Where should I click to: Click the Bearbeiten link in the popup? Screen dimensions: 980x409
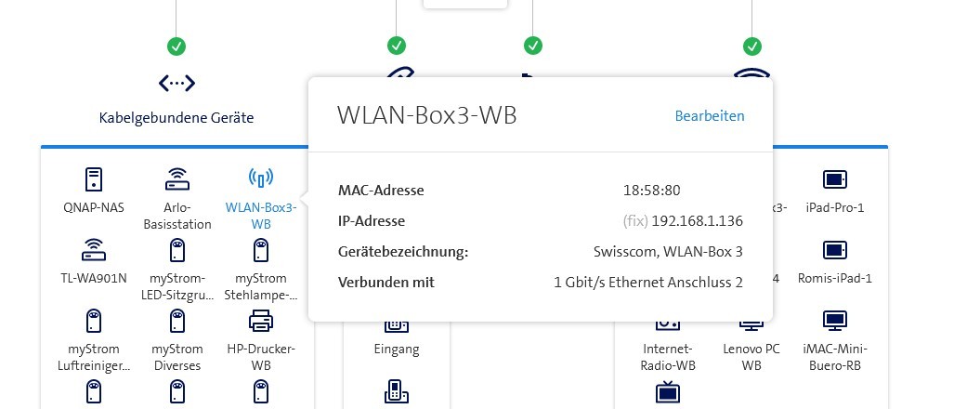[x=709, y=116]
